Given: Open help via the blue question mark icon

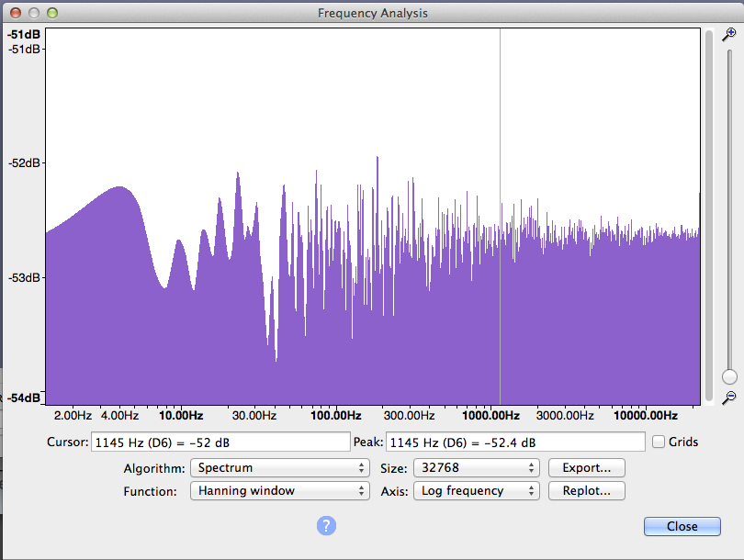Looking at the screenshot, I should point(328,525).
